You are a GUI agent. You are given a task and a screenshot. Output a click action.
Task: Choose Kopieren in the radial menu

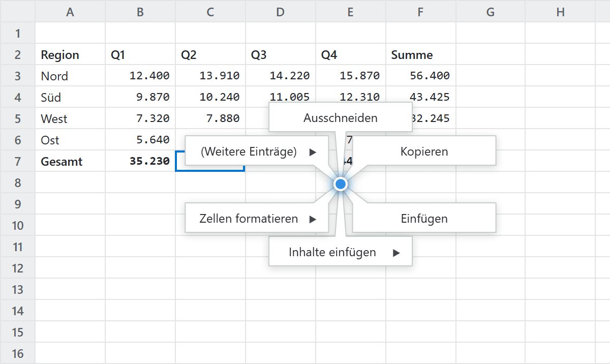[424, 151]
